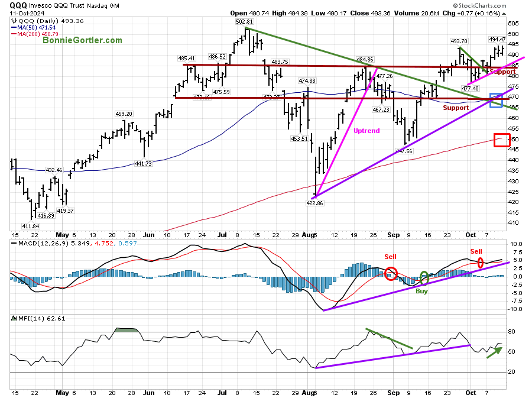Click the 475.59 price label
532x398 pixels.
point(222,92)
